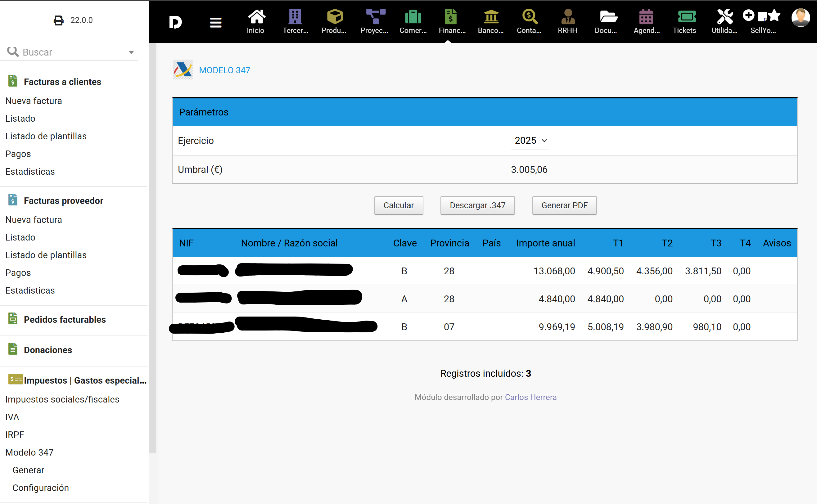Click the Descargar .347 button
This screenshot has height=504, width=817.
(x=477, y=205)
